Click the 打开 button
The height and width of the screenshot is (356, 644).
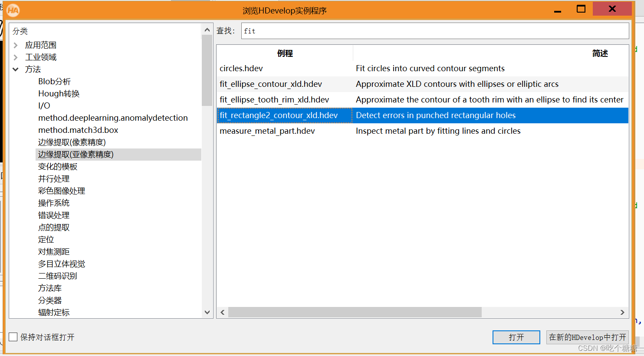coord(516,337)
